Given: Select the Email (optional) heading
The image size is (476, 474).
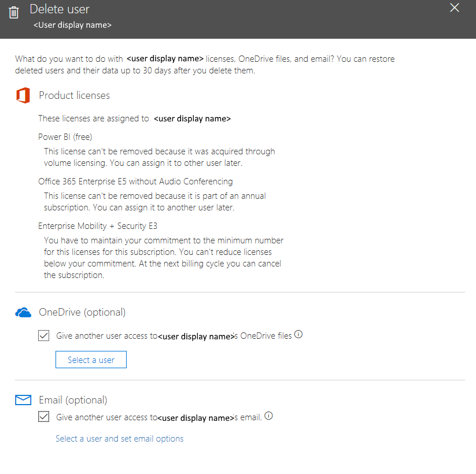Looking at the screenshot, I should pyautogui.click(x=73, y=400).
